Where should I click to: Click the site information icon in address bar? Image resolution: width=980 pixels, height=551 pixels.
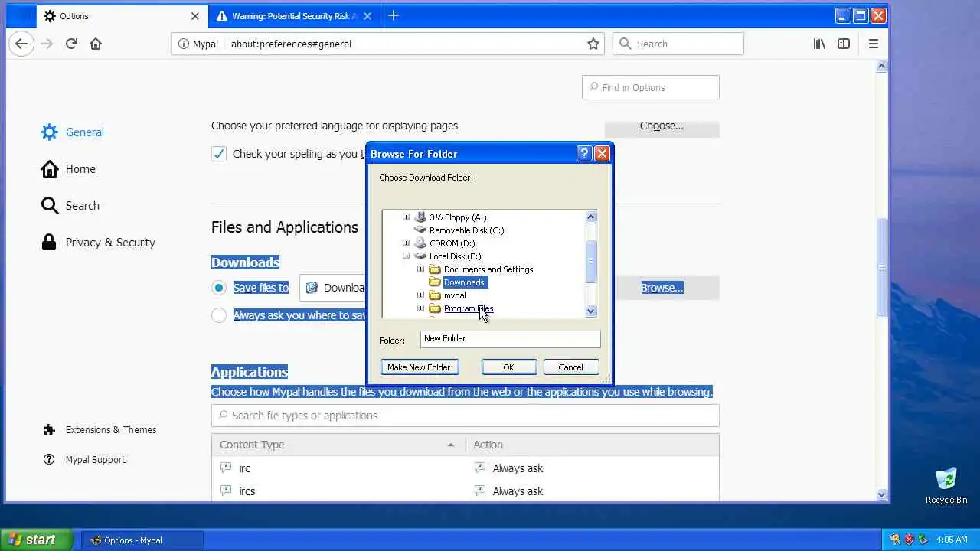[x=184, y=44]
